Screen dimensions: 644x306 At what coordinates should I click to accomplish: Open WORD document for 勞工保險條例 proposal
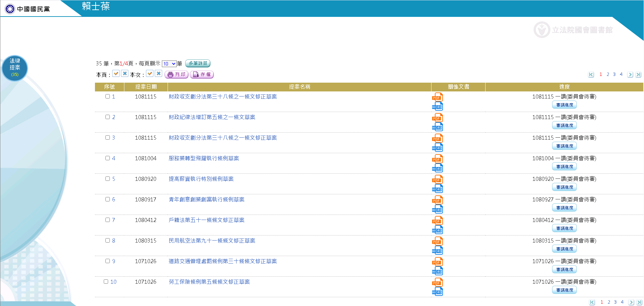[x=437, y=291]
